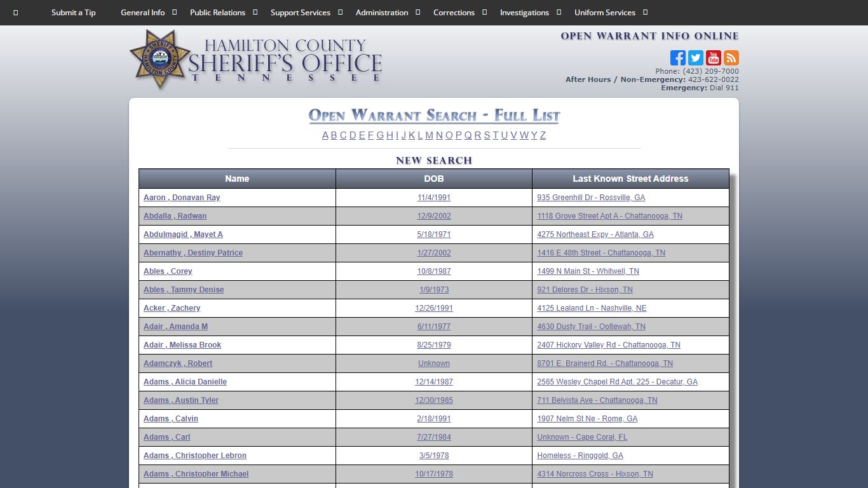Open record for Adams, Austin Tyler
The width and height of the screenshot is (868, 488).
click(181, 400)
